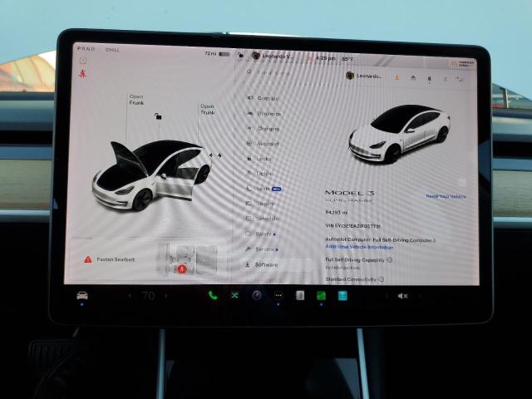Tap the unlock padlock icon above car
The height and width of the screenshot is (399, 532).
pyautogui.click(x=158, y=116)
